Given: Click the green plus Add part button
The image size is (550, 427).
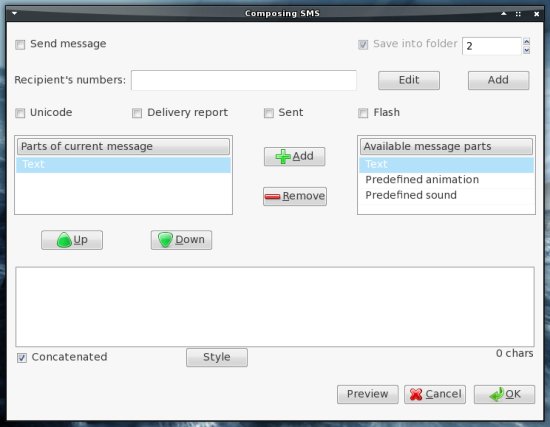Looking at the screenshot, I should point(294,156).
